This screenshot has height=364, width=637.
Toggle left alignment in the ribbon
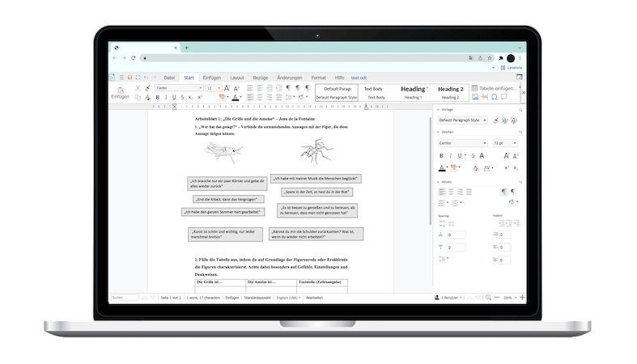click(250, 97)
